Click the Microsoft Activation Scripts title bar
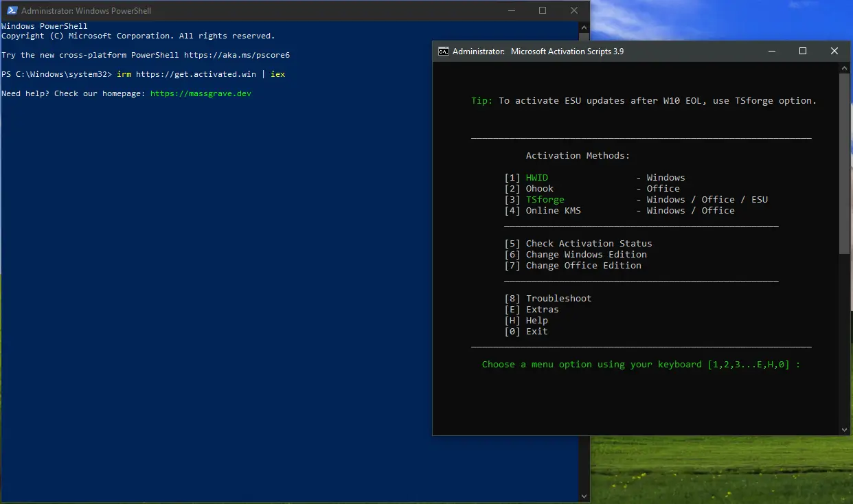The image size is (853, 504). 618,51
